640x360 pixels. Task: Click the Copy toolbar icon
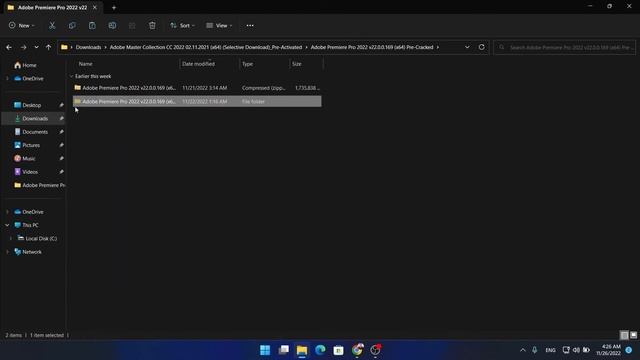72,25
